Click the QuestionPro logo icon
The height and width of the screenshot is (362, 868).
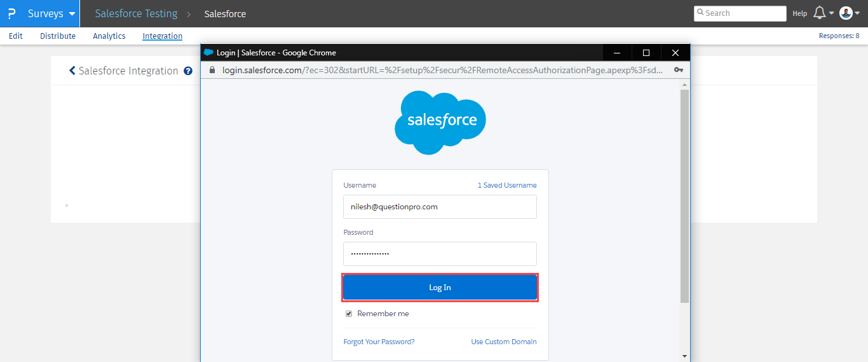coord(11,13)
